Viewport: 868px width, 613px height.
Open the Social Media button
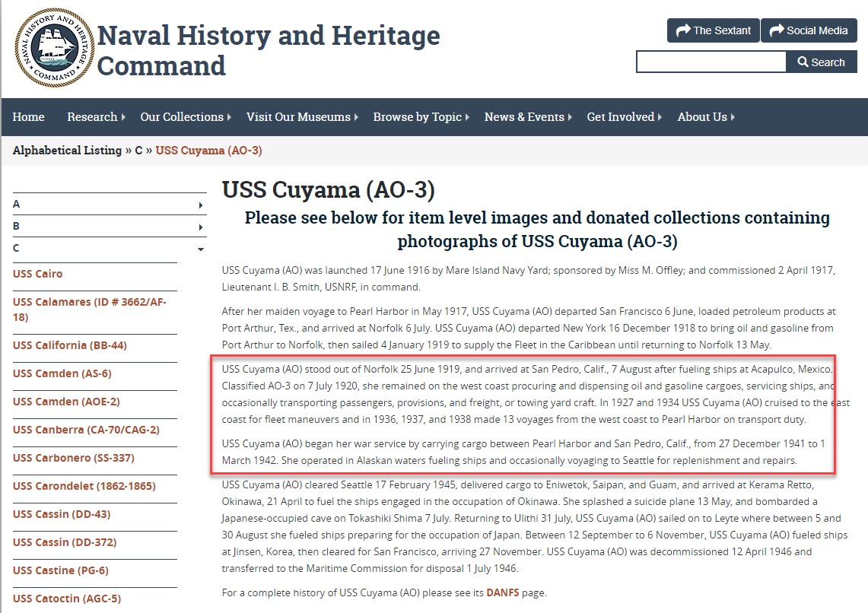pyautogui.click(x=809, y=30)
